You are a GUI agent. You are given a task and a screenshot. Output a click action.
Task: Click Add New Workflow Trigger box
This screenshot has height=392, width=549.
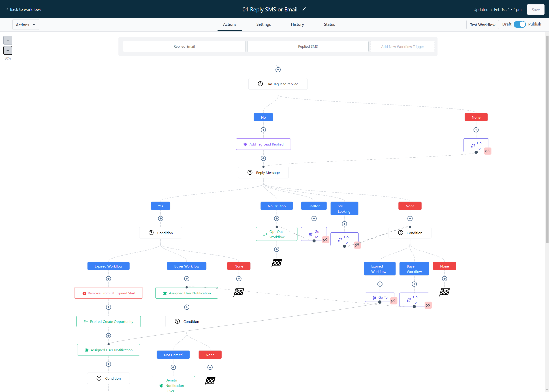point(402,47)
